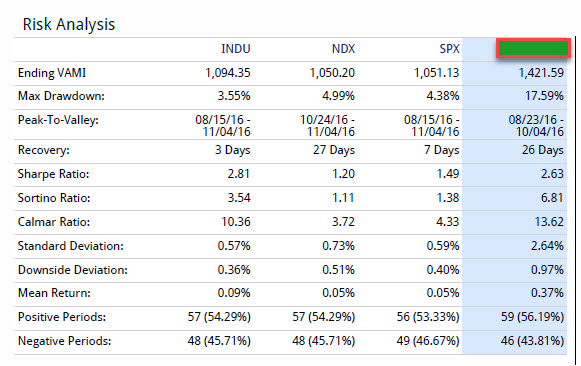The image size is (581, 366).
Task: Click the Recovery row label
Action: (44, 150)
